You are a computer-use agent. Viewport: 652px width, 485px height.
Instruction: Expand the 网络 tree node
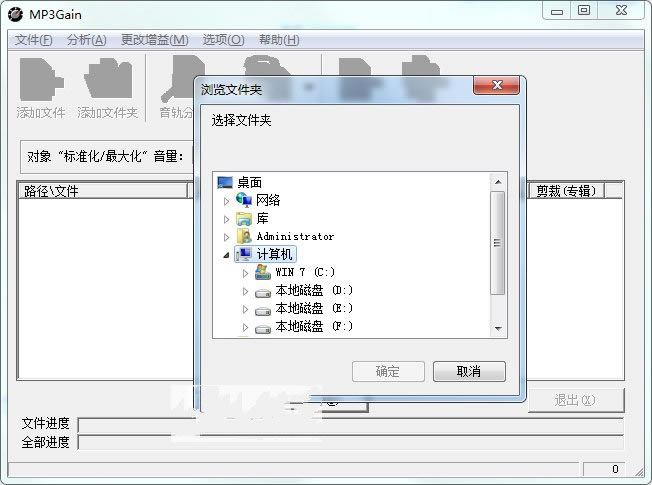[226, 201]
